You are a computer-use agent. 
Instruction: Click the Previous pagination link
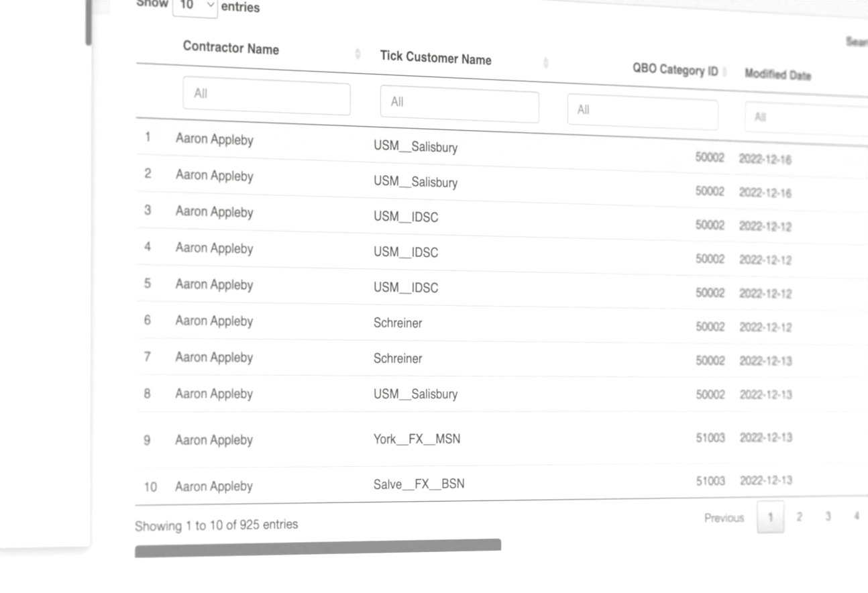pyautogui.click(x=724, y=518)
